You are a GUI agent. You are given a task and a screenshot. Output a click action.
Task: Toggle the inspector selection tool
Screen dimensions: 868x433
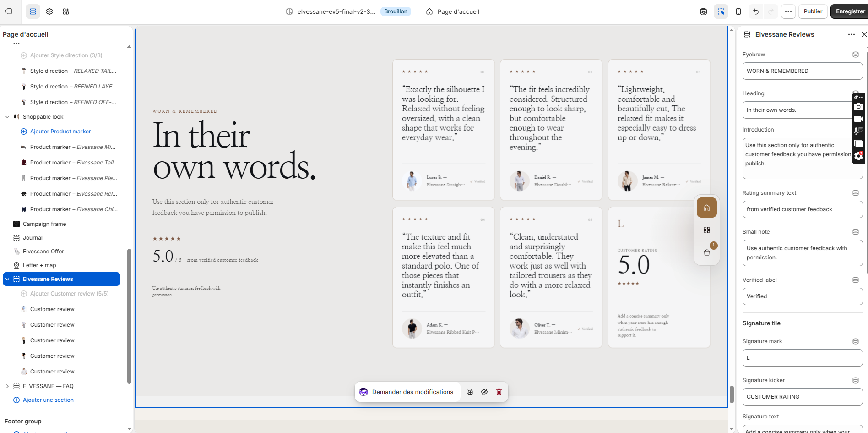[721, 11]
